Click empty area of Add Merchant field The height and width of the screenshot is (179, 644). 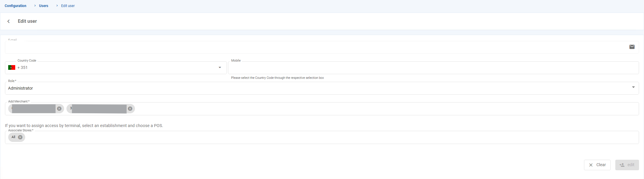click(x=381, y=109)
